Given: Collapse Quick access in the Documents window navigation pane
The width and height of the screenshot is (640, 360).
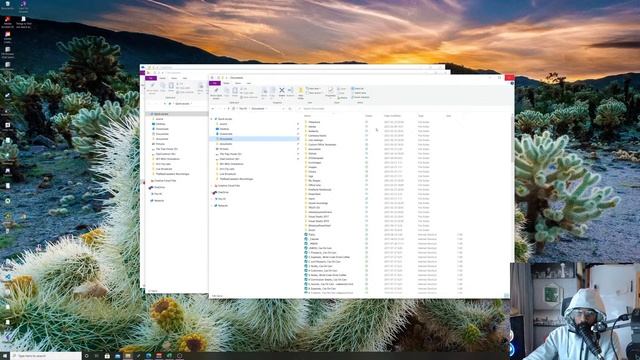Looking at the screenshot, I should (212, 119).
